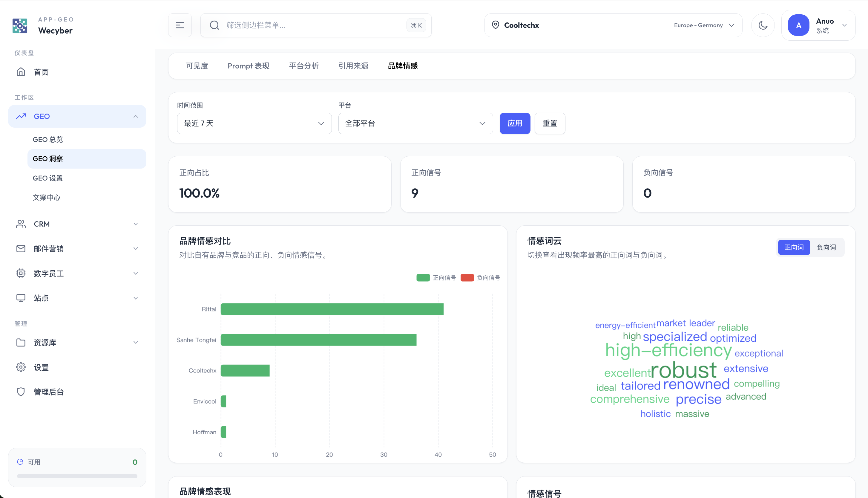The image size is (868, 498).
Task: Click the Wecyber logo icon
Action: [x=20, y=26]
